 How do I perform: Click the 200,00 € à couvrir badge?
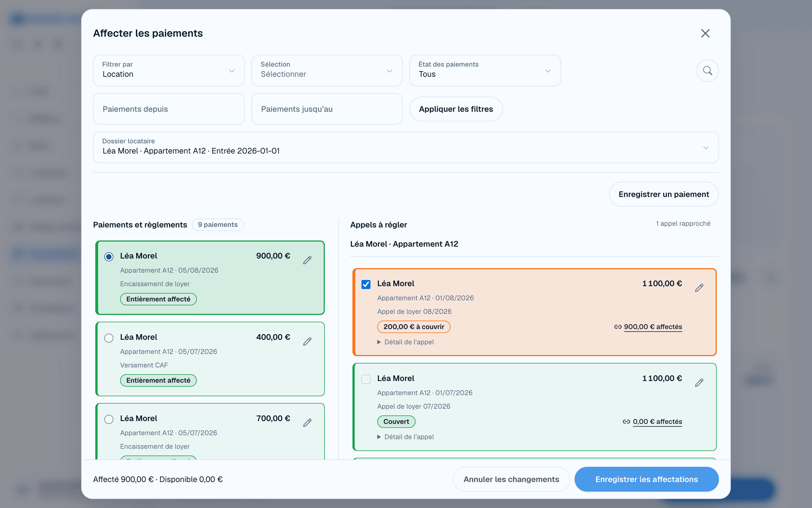pos(414,327)
